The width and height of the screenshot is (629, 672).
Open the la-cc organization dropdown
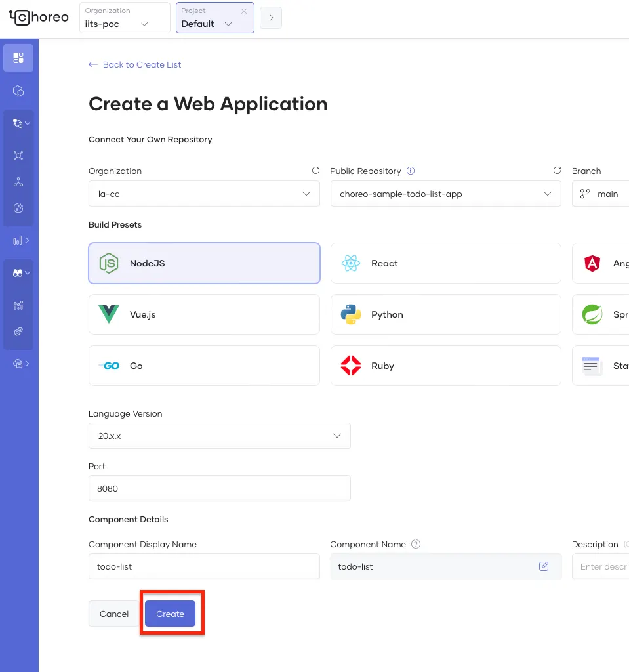204,194
